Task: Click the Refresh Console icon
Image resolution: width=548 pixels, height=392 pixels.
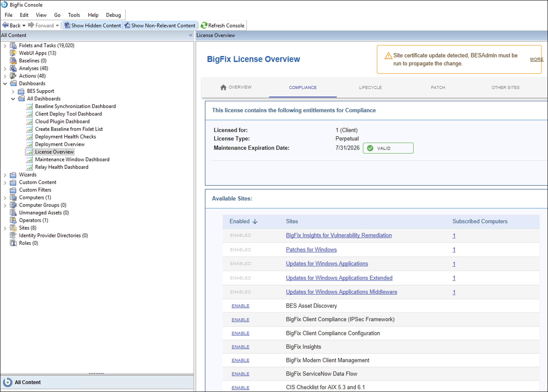Action: (204, 25)
